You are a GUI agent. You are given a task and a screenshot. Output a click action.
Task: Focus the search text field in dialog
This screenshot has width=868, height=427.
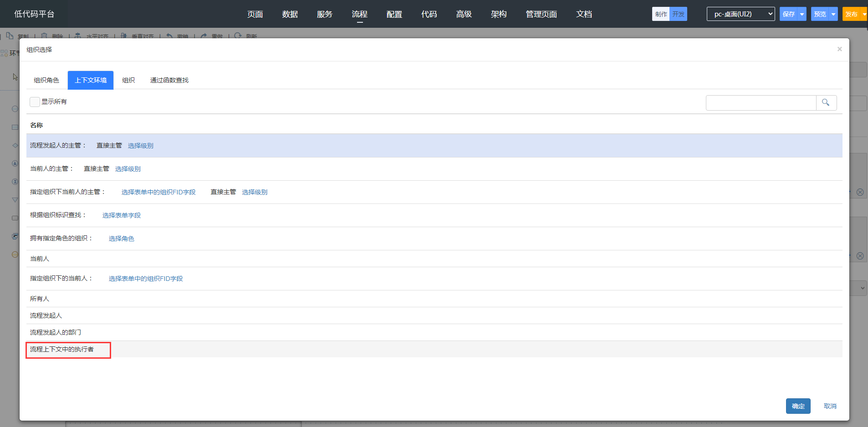click(761, 103)
